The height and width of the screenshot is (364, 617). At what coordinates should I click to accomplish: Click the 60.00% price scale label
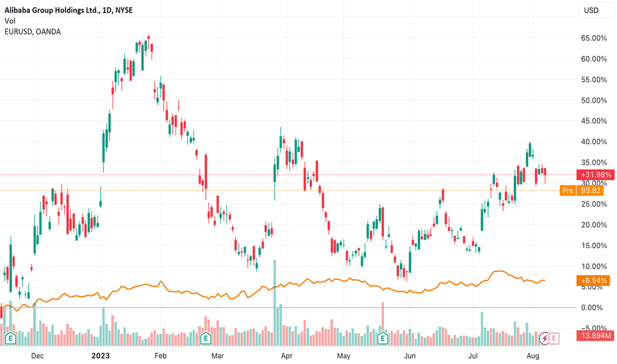[594, 59]
